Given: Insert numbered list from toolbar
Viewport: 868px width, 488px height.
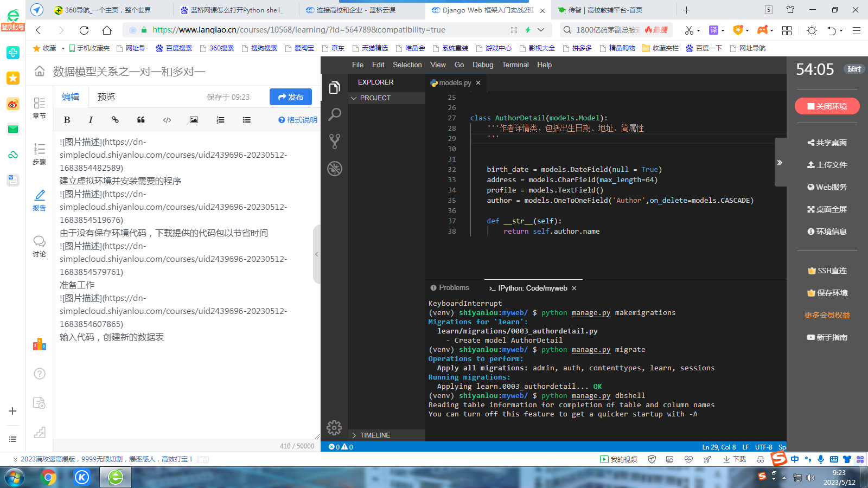Looking at the screenshot, I should pyautogui.click(x=220, y=120).
